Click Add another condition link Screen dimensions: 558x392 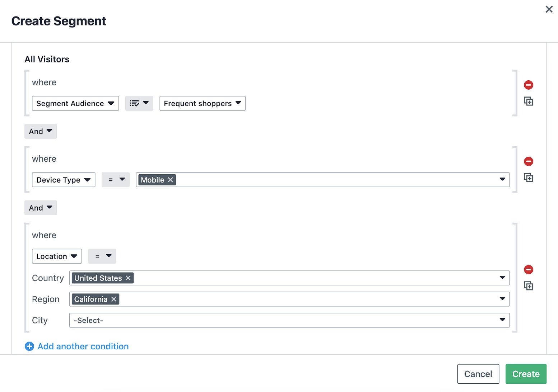click(x=83, y=346)
